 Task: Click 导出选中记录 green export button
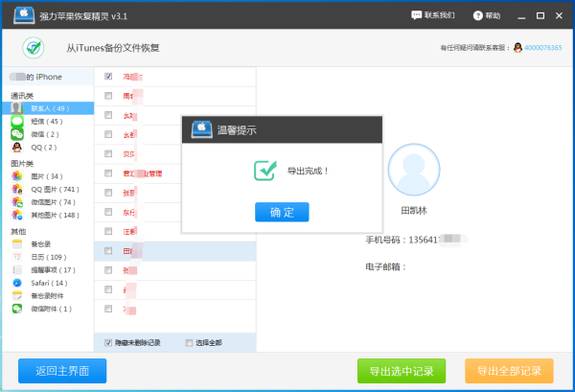click(401, 371)
